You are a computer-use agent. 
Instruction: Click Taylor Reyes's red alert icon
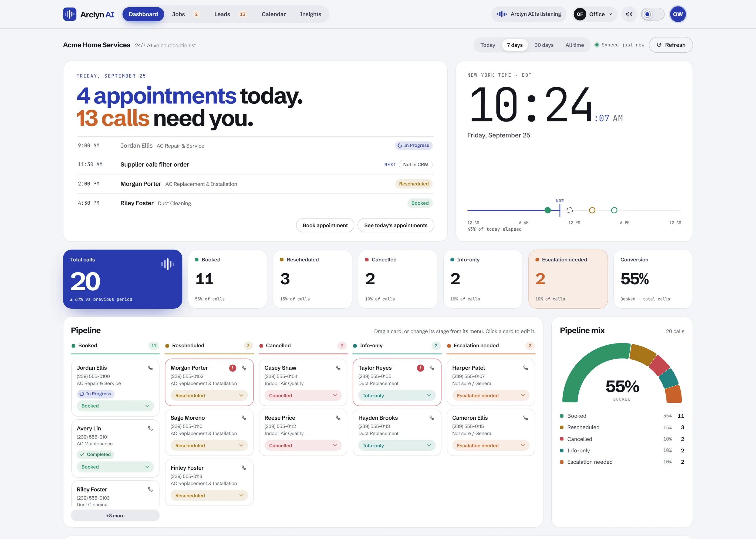(420, 368)
